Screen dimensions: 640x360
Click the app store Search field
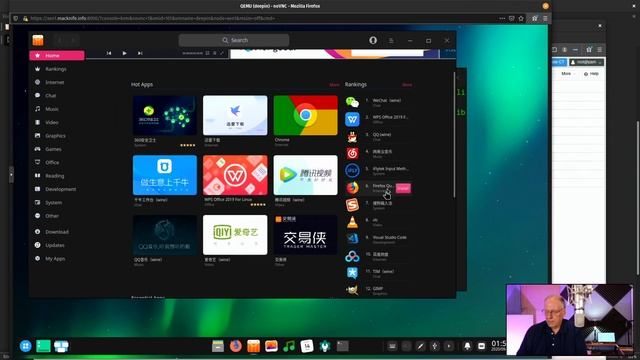[x=234, y=40]
